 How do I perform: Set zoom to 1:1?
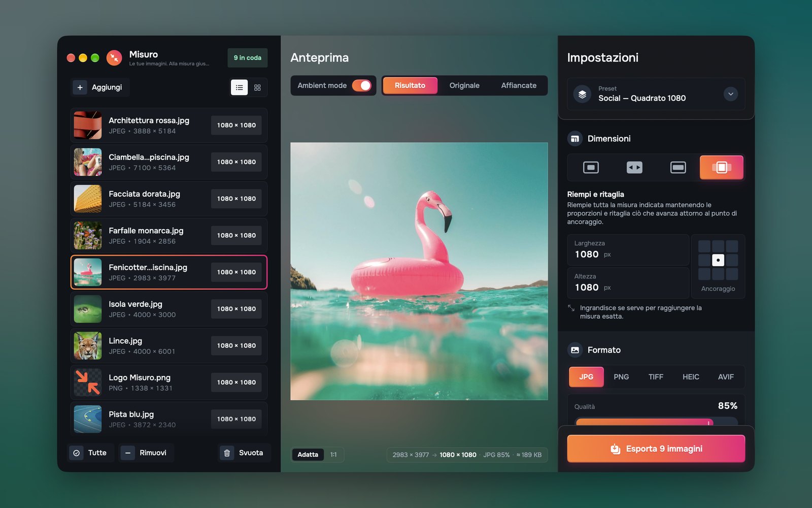coord(333,455)
